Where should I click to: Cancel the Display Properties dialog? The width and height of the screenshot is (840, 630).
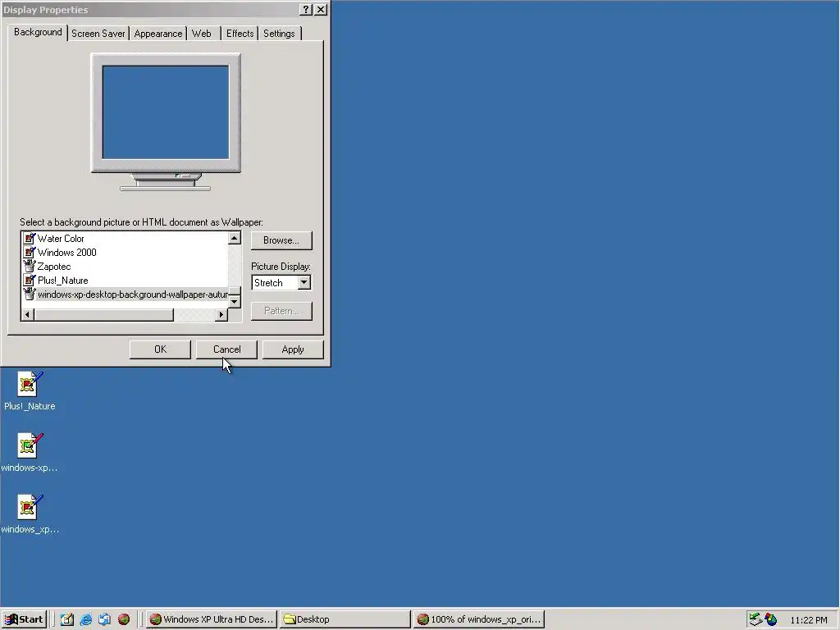tap(226, 349)
